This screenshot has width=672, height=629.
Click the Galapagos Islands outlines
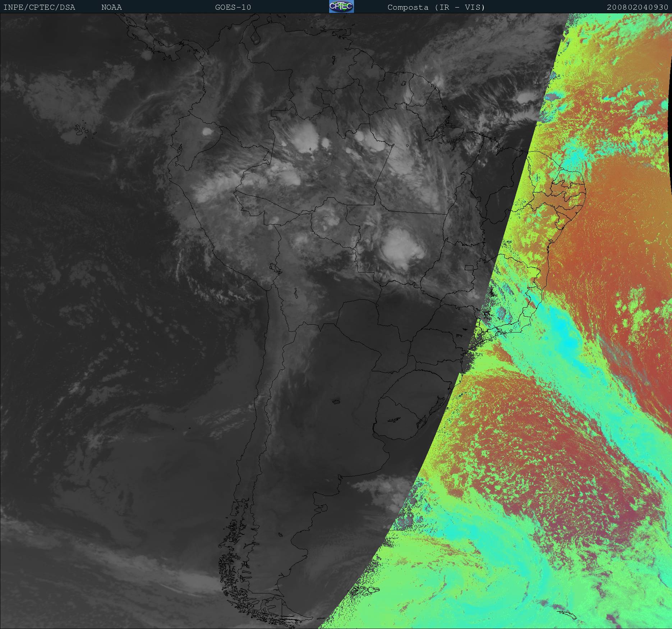[82, 130]
